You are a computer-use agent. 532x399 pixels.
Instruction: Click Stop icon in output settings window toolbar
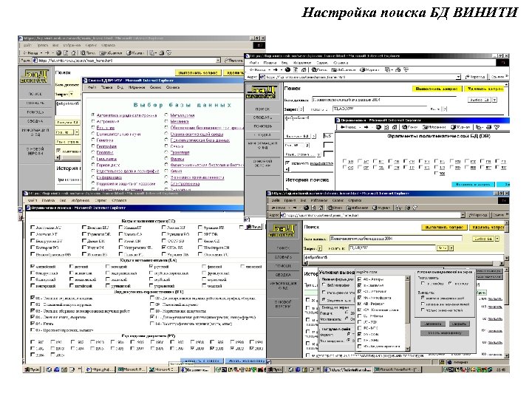tap(307, 208)
